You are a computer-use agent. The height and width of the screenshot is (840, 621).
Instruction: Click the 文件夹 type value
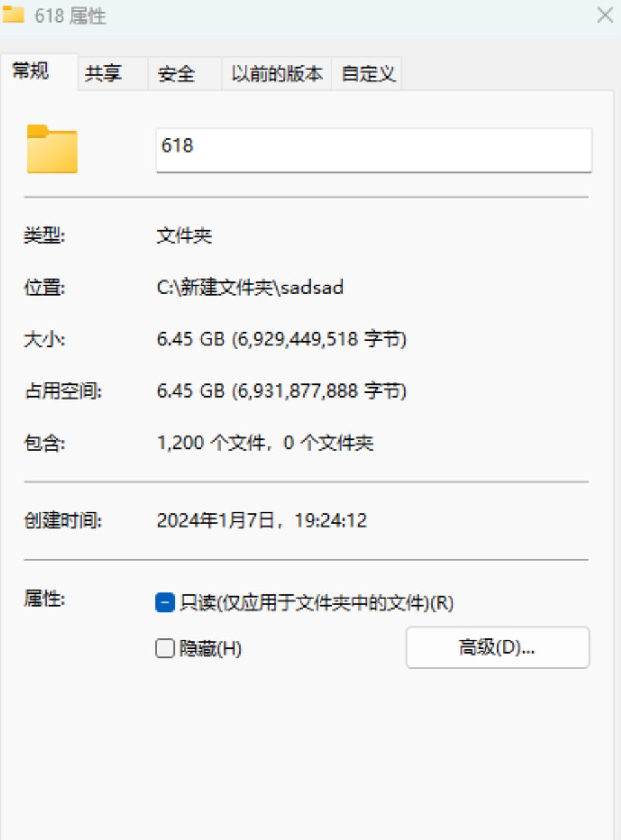184,235
